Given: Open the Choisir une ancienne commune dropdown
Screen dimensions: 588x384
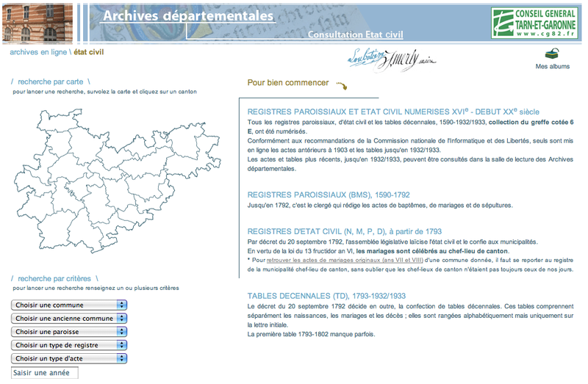Looking at the screenshot, I should pyautogui.click(x=69, y=319).
